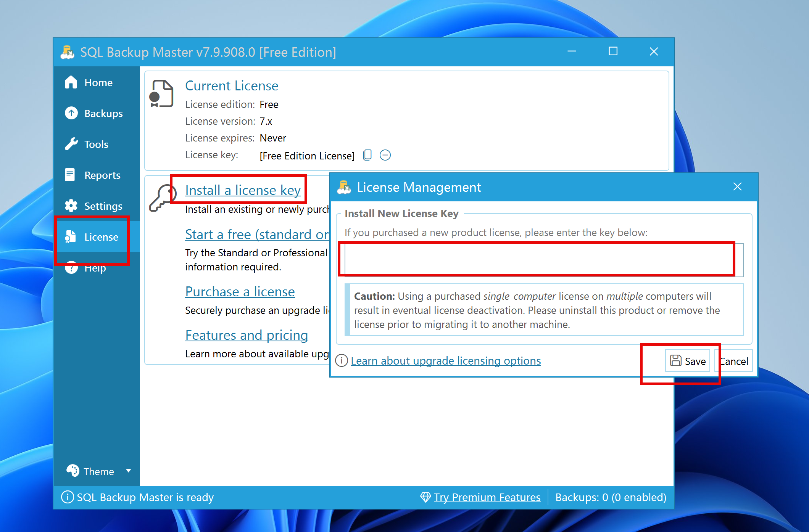Image resolution: width=809 pixels, height=532 pixels.
Task: Click the Theme palette icon
Action: (x=73, y=471)
